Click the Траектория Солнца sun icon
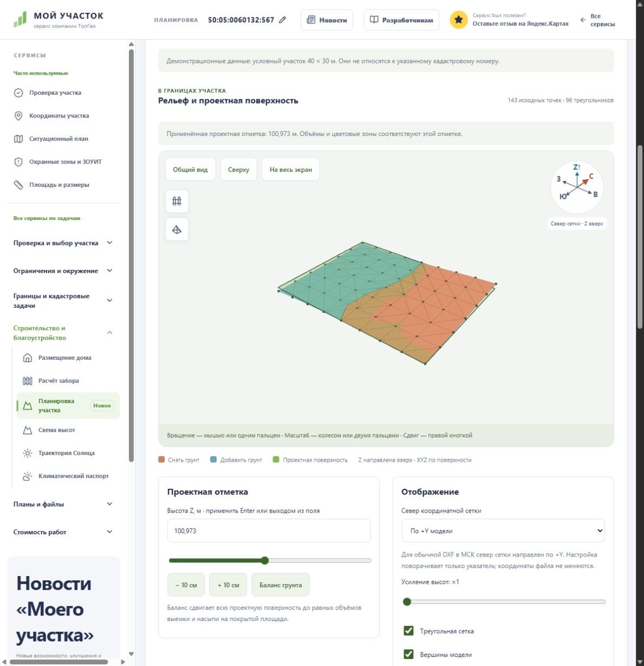 coord(28,453)
